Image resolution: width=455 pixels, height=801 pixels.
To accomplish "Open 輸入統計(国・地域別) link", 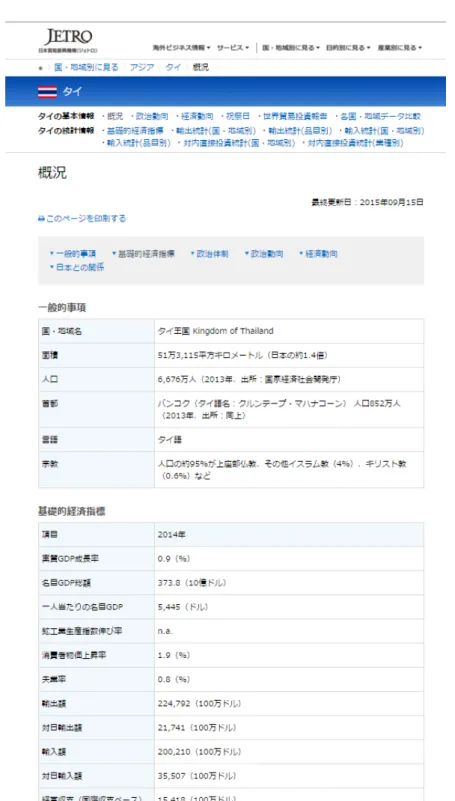I will tap(385, 131).
